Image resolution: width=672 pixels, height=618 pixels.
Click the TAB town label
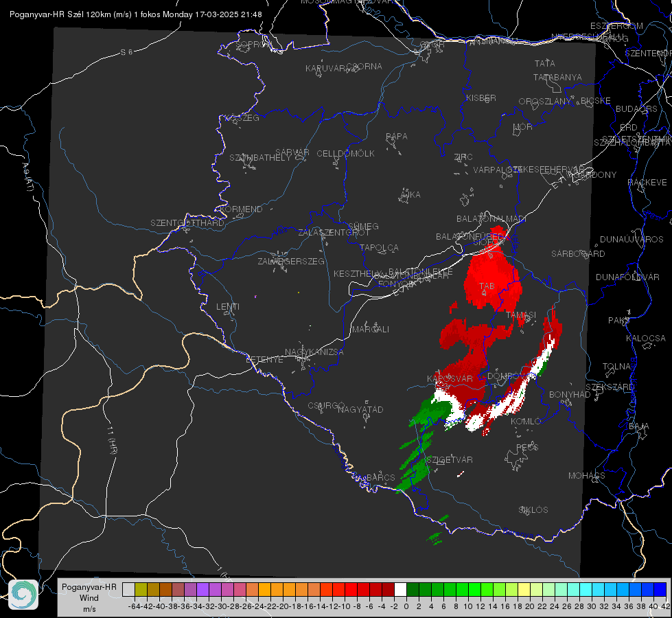(x=487, y=286)
